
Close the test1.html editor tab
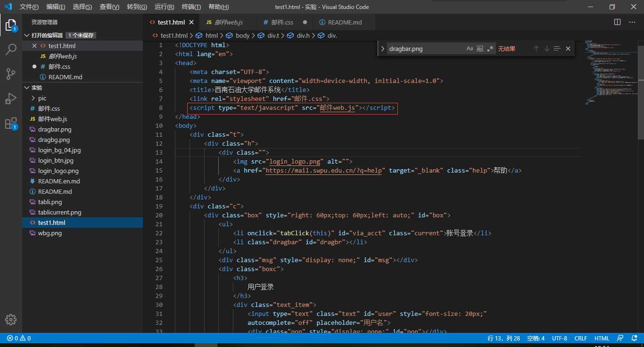tap(191, 22)
